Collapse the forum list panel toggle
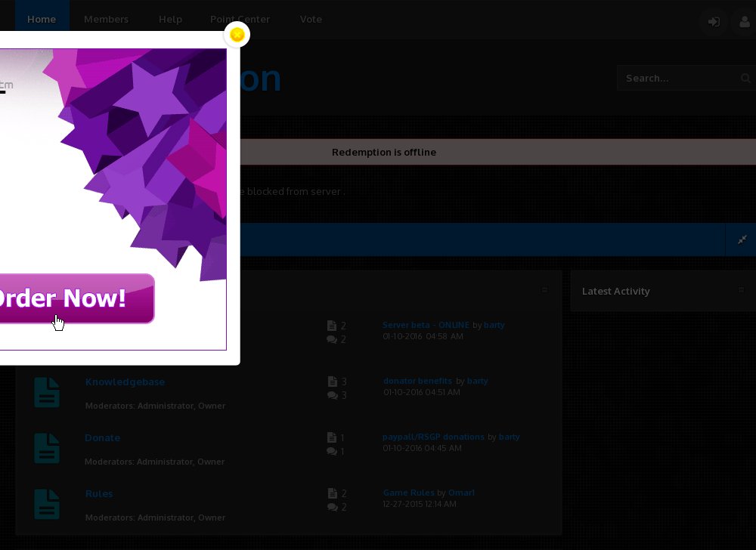Image resolution: width=756 pixels, height=550 pixels. pos(544,290)
